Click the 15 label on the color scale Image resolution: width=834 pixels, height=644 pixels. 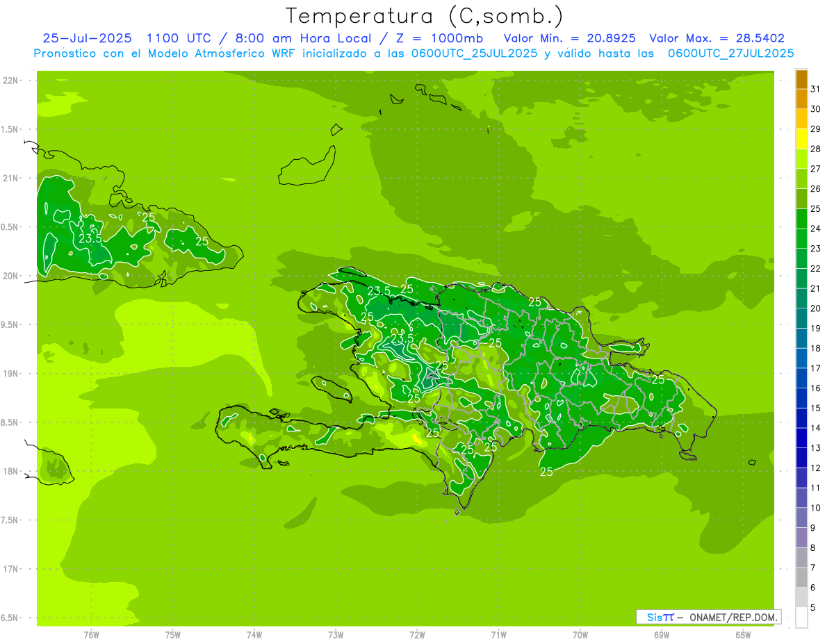816,408
